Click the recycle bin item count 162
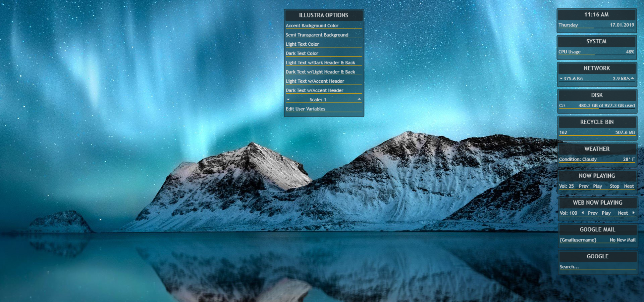Screen dimensions: 644x302 563,132
